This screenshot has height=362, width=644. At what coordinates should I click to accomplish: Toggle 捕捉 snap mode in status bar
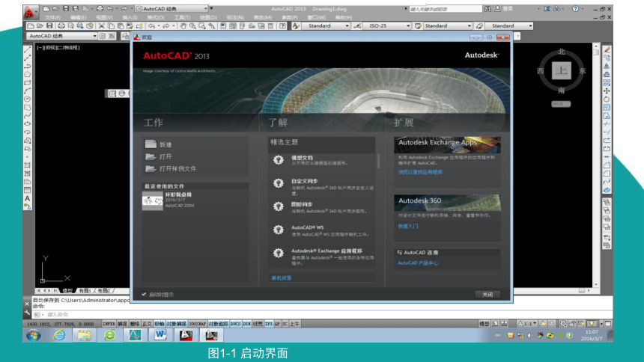[122, 324]
